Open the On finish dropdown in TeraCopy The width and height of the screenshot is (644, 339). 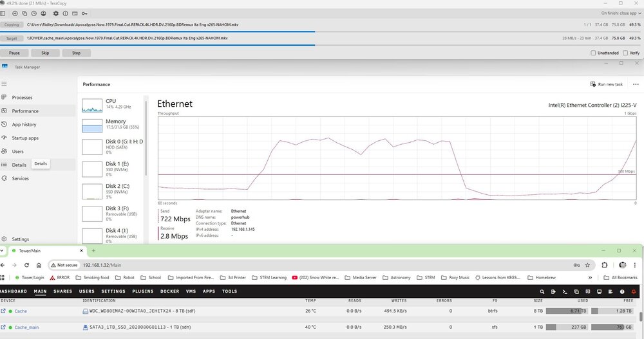coord(621,13)
